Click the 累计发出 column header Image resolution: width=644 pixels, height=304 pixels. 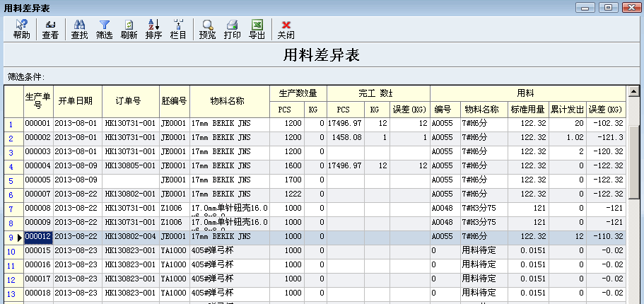coord(567,110)
